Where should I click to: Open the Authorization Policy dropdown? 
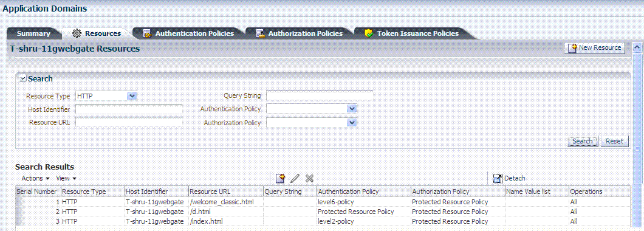point(352,122)
